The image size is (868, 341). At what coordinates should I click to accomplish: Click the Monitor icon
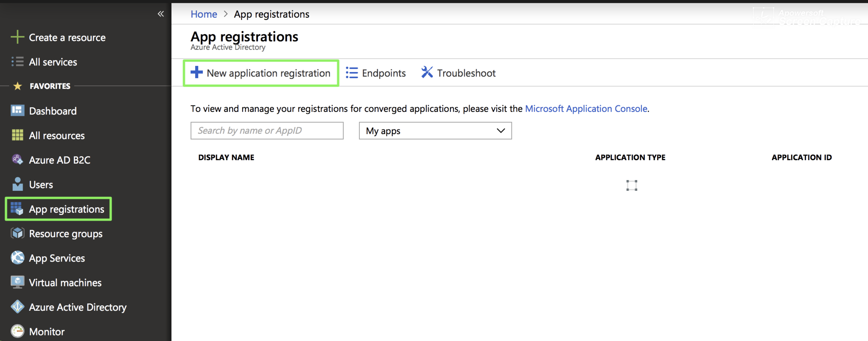coord(17,331)
